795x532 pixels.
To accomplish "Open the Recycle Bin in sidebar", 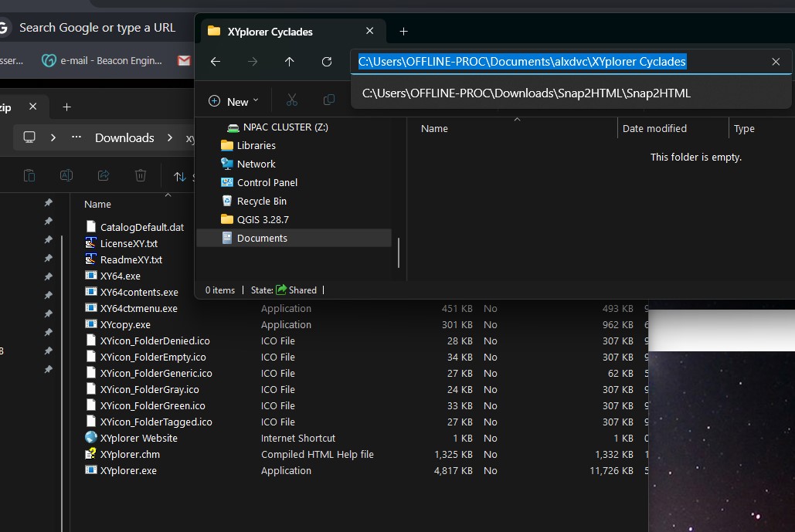I will pyautogui.click(x=261, y=201).
